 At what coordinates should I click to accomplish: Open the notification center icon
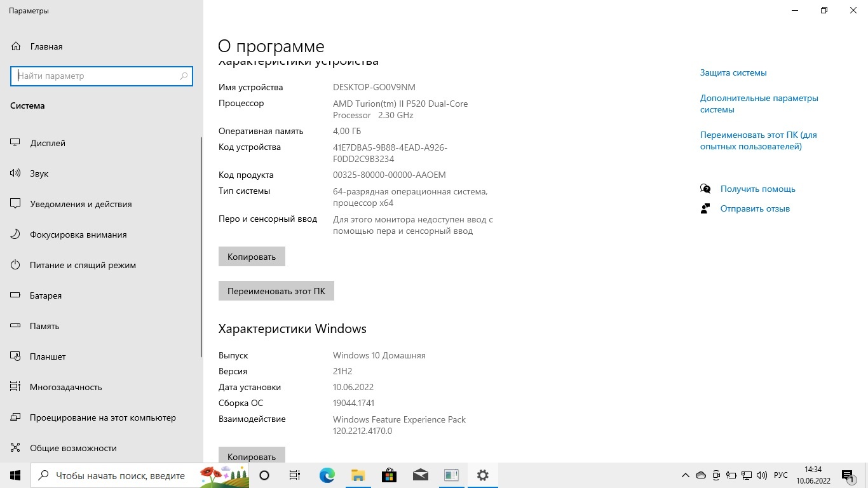point(848,475)
